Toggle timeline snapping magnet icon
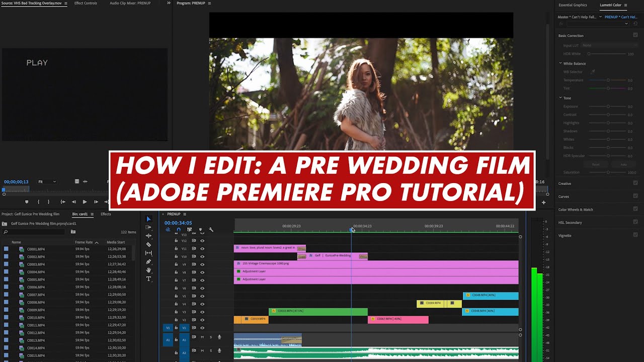 point(179,230)
